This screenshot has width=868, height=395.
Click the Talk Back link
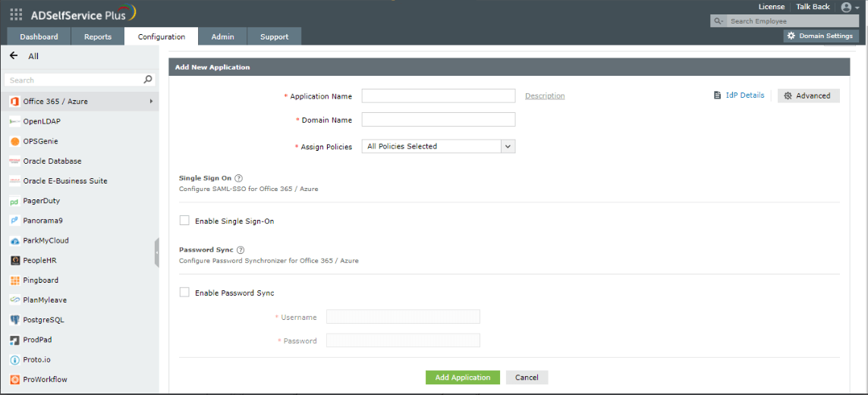click(813, 7)
